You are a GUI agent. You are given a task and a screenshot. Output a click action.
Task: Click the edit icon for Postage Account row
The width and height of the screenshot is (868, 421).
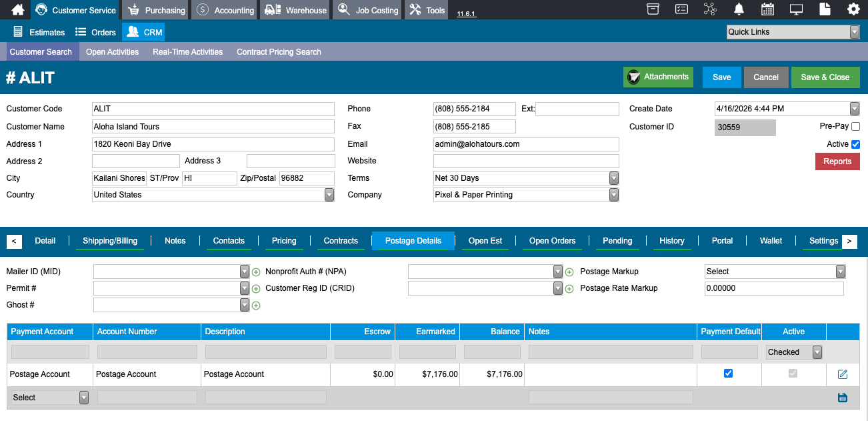pyautogui.click(x=843, y=374)
